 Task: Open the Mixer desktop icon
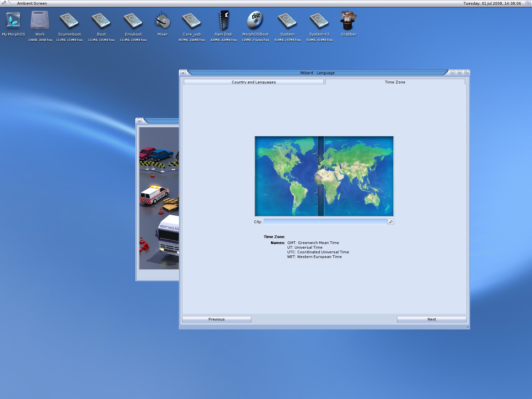click(x=162, y=21)
